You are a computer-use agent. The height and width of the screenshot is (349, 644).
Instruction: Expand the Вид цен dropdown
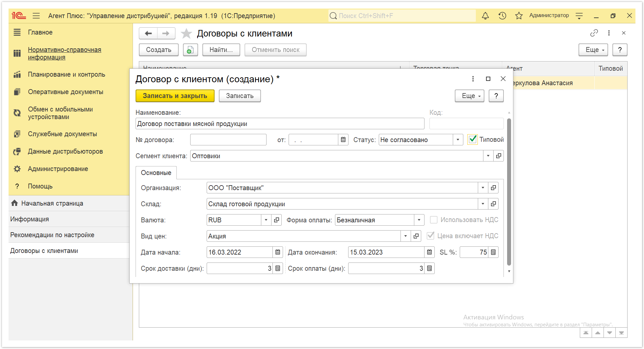tap(405, 236)
